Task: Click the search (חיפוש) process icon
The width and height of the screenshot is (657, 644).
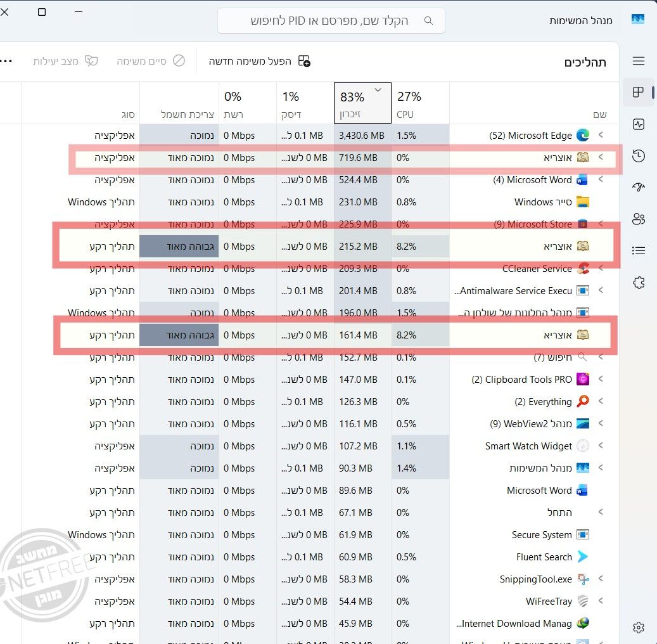Action: pos(582,357)
